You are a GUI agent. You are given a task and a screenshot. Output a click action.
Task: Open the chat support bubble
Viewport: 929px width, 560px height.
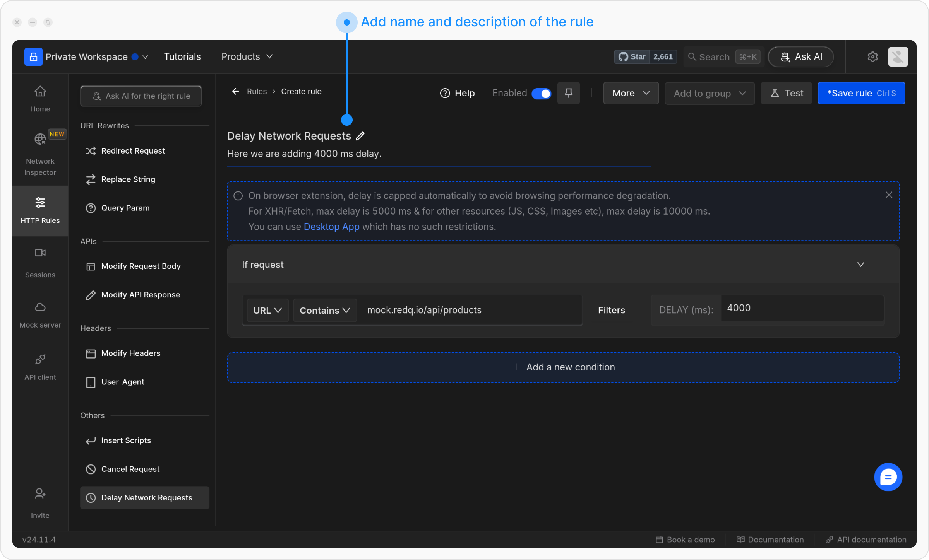coord(888,477)
